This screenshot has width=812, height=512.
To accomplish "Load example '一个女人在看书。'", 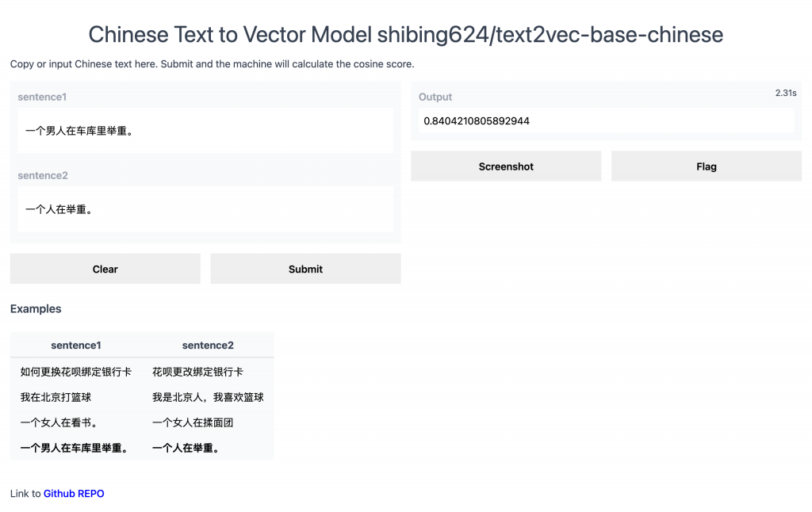I will pyautogui.click(x=59, y=422).
